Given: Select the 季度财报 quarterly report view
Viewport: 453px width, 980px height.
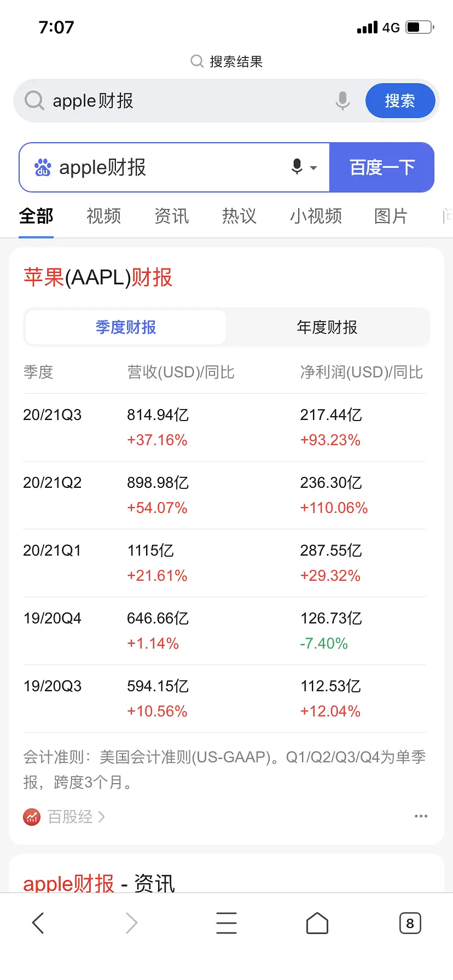Looking at the screenshot, I should coord(126,327).
